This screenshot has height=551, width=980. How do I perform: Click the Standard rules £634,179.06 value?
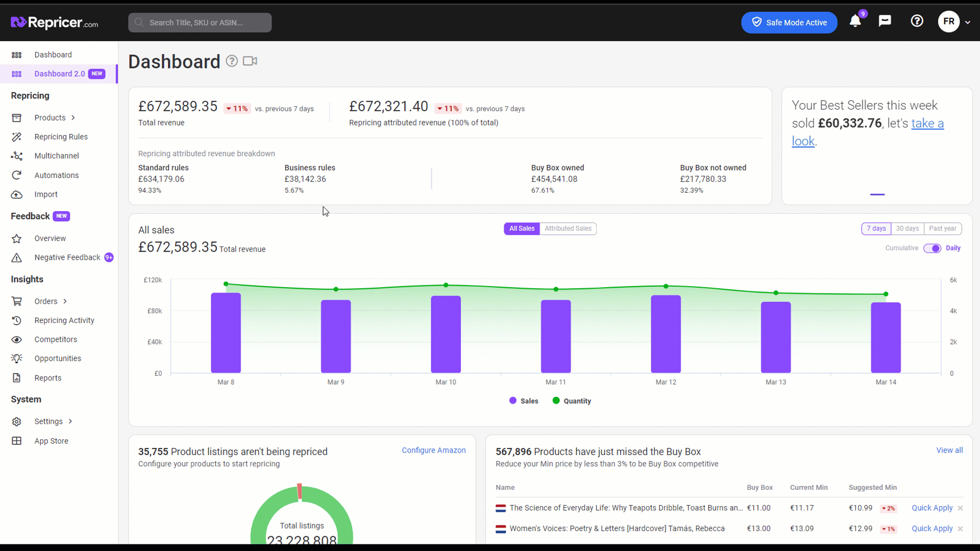click(161, 179)
